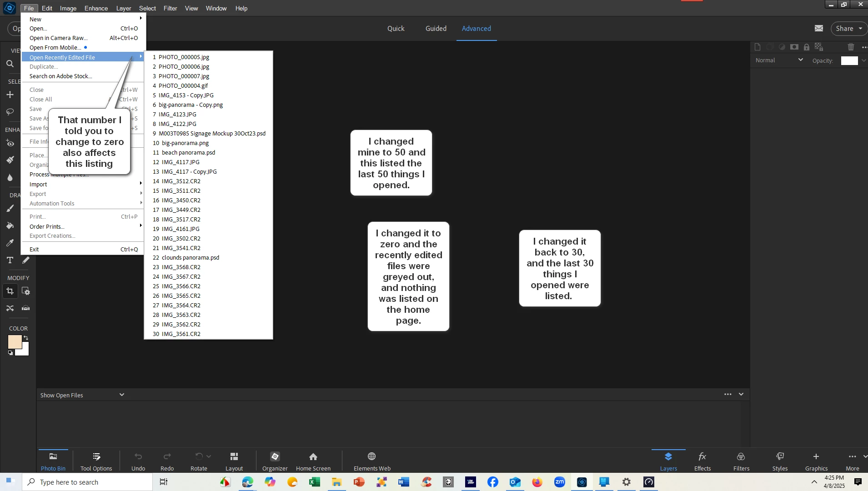The image size is (868, 491).
Task: Open the Styles panel
Action: [780, 461]
